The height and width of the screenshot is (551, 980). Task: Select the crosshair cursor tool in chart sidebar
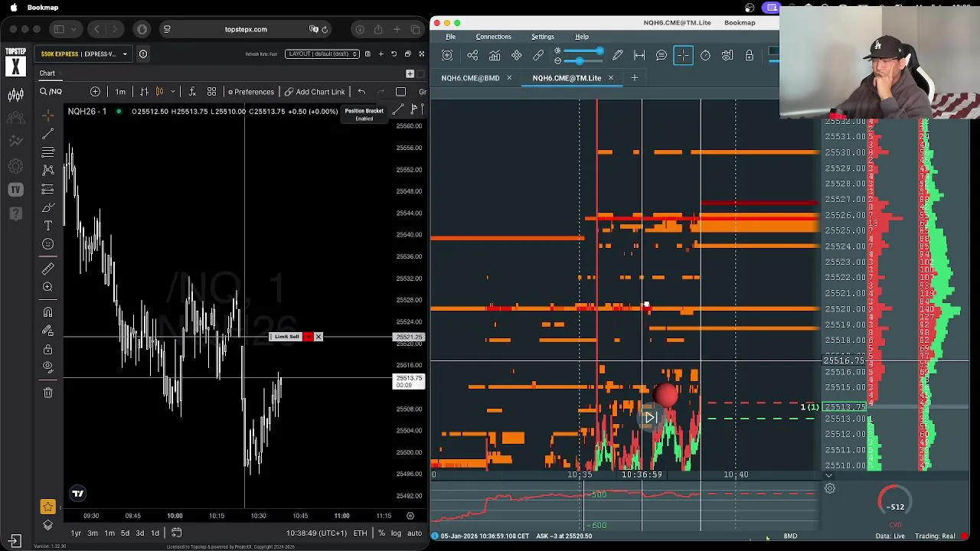[x=47, y=114]
